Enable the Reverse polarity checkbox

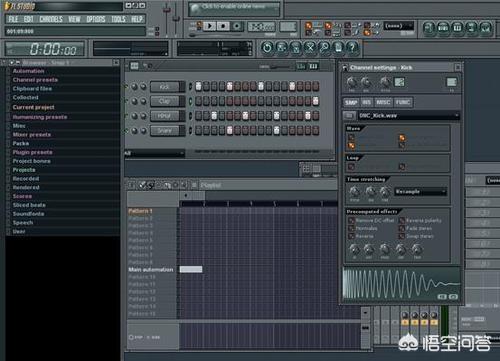[x=402, y=220]
